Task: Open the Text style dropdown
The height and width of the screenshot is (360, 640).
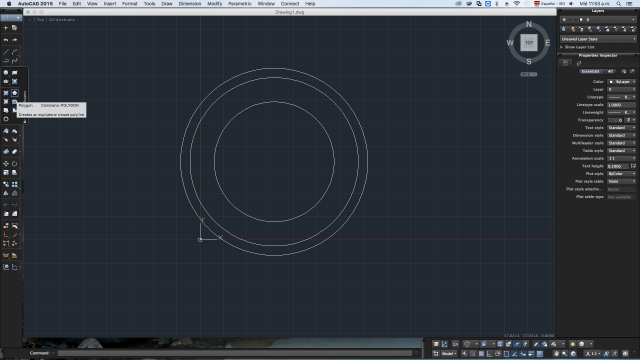Action: 622,128
